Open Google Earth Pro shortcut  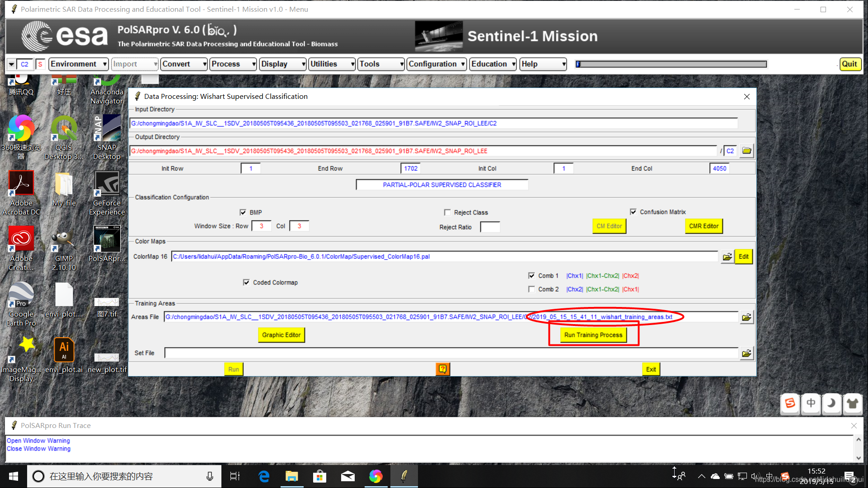(21, 304)
